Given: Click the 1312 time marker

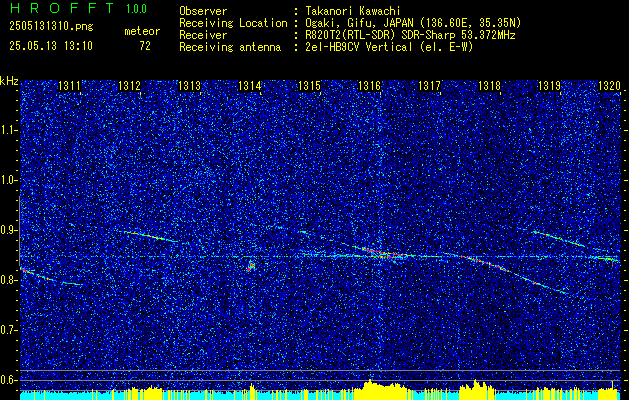Looking at the screenshot, I should (x=130, y=85).
